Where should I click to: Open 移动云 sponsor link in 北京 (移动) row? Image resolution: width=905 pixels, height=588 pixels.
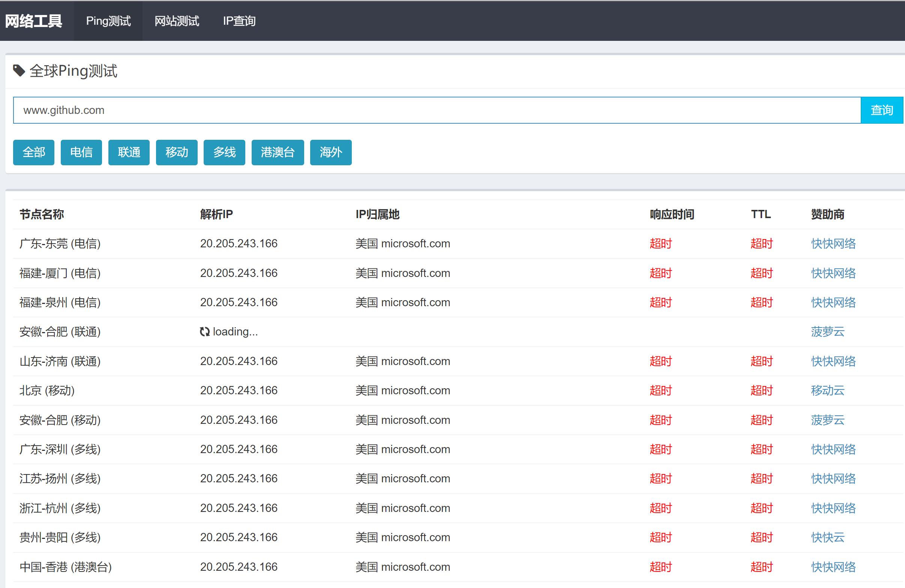(x=827, y=391)
